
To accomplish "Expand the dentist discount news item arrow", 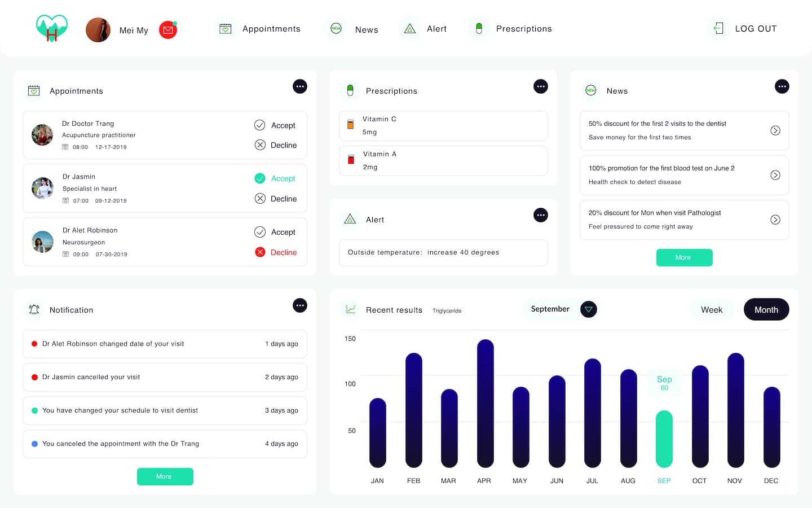I will (775, 130).
